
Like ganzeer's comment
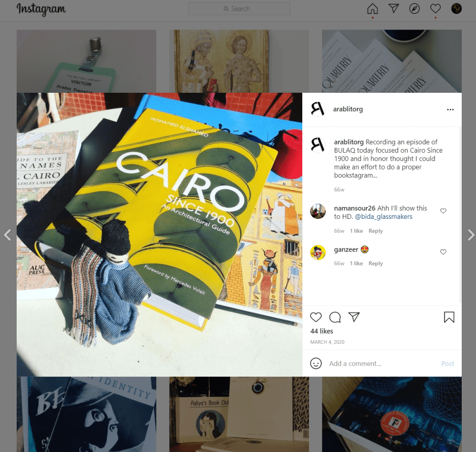[x=443, y=252]
